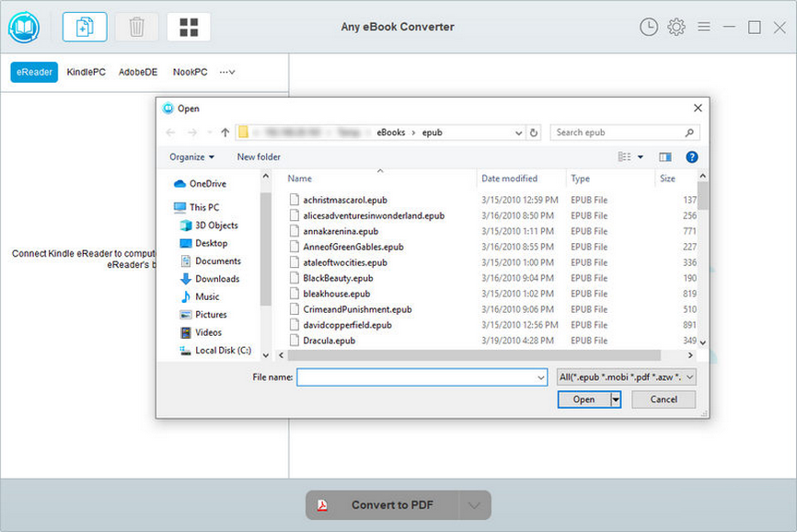The image size is (797, 532).
Task: Change view layout icon
Action: coord(624,157)
